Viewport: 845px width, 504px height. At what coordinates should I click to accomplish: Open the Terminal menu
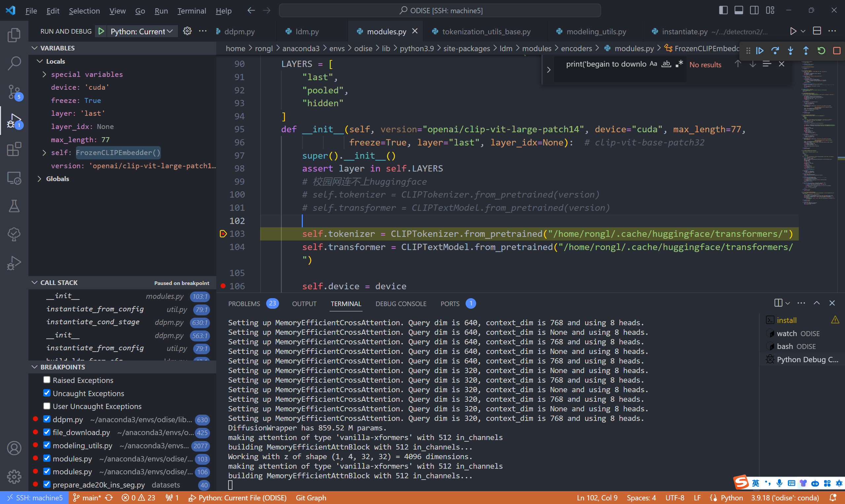(192, 11)
